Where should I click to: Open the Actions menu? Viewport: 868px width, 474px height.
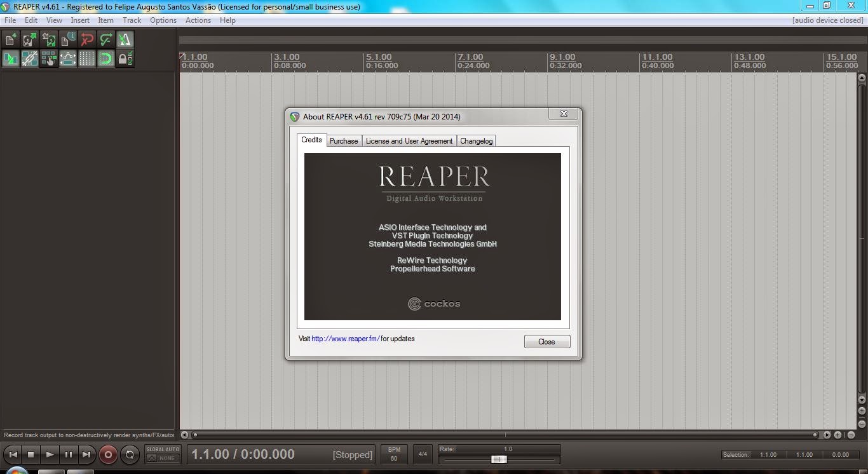point(198,20)
